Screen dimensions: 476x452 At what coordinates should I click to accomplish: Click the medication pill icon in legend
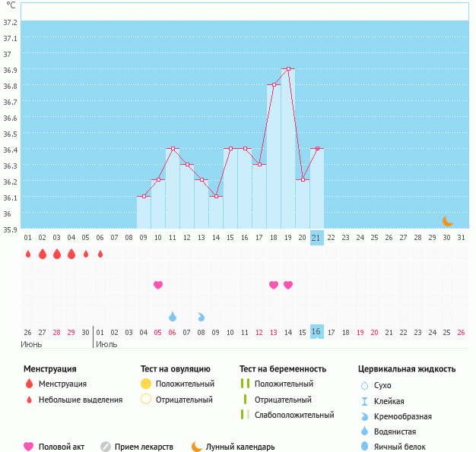pos(106,447)
